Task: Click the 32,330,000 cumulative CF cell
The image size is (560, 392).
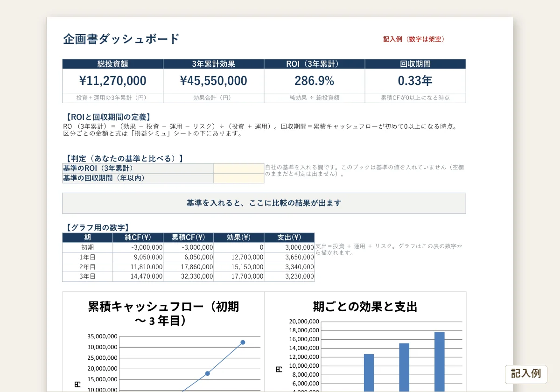Action: (x=189, y=277)
